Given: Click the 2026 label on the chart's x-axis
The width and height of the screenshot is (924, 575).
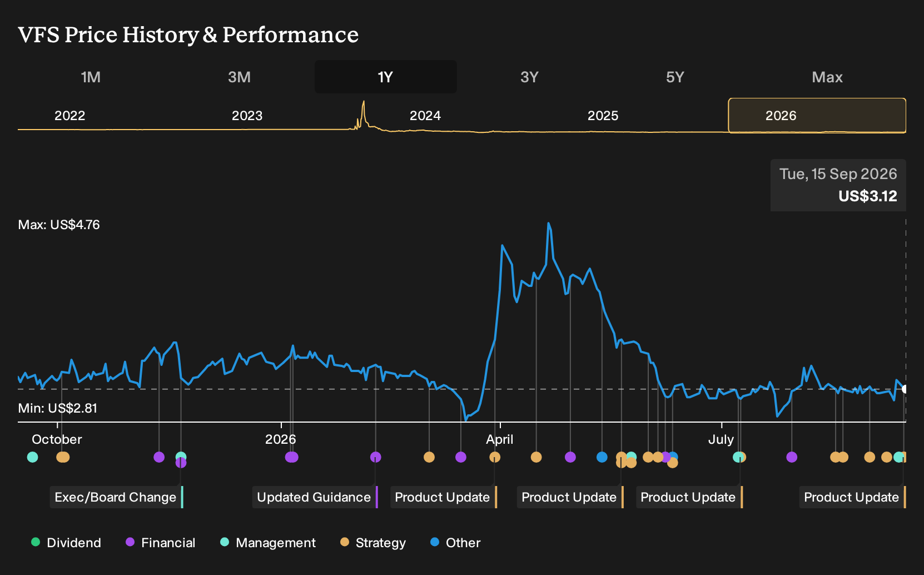Looking at the screenshot, I should tap(280, 439).
